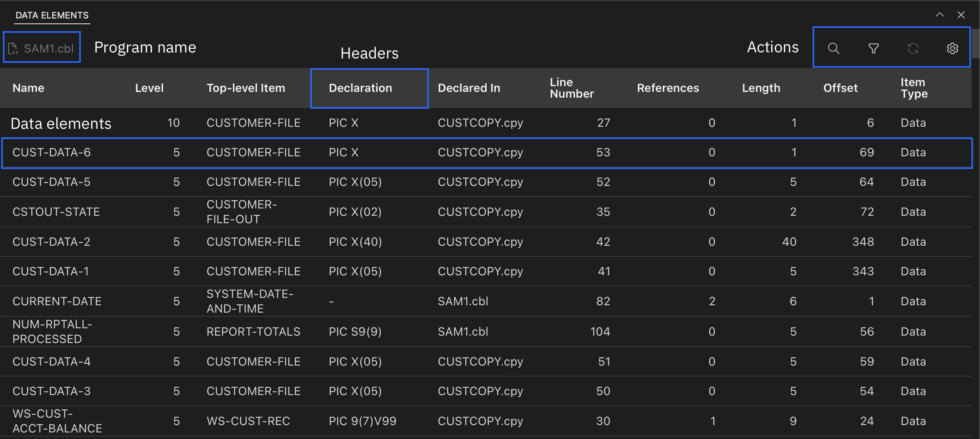Click the SAM1.cbl file icon
This screenshot has width=980, height=439.
13,48
